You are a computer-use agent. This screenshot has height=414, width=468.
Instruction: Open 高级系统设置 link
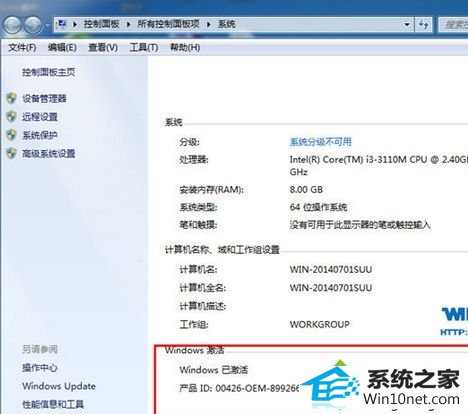[49, 154]
